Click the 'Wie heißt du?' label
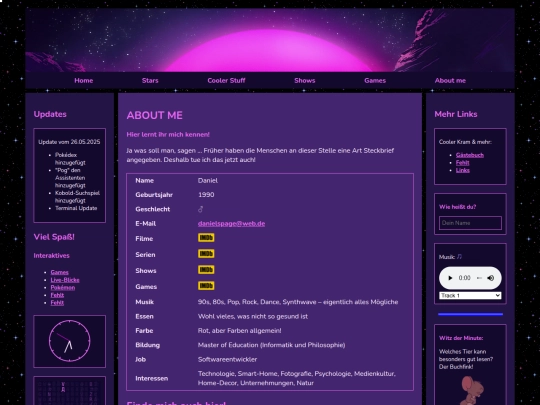540x405 pixels. 457,207
